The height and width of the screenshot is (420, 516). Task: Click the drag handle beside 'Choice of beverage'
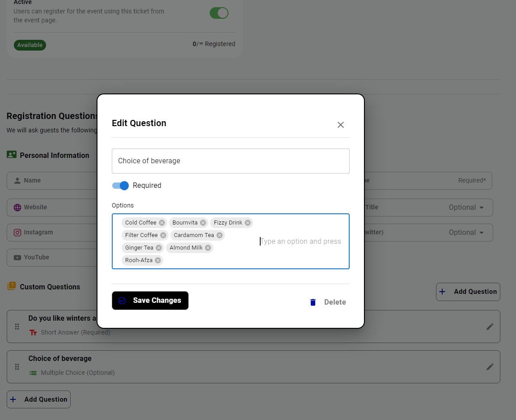(x=17, y=367)
